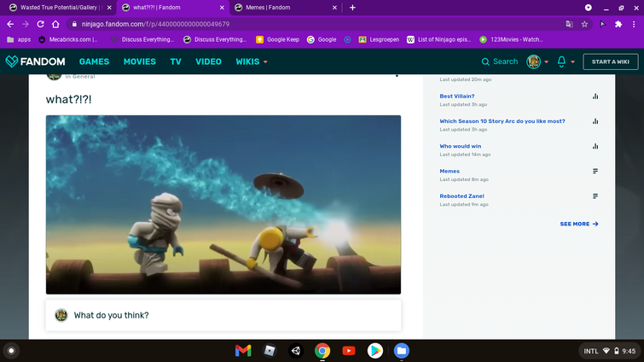This screenshot has width=644, height=362.
Task: Open the Chrome three-dot menu
Action: click(x=634, y=24)
